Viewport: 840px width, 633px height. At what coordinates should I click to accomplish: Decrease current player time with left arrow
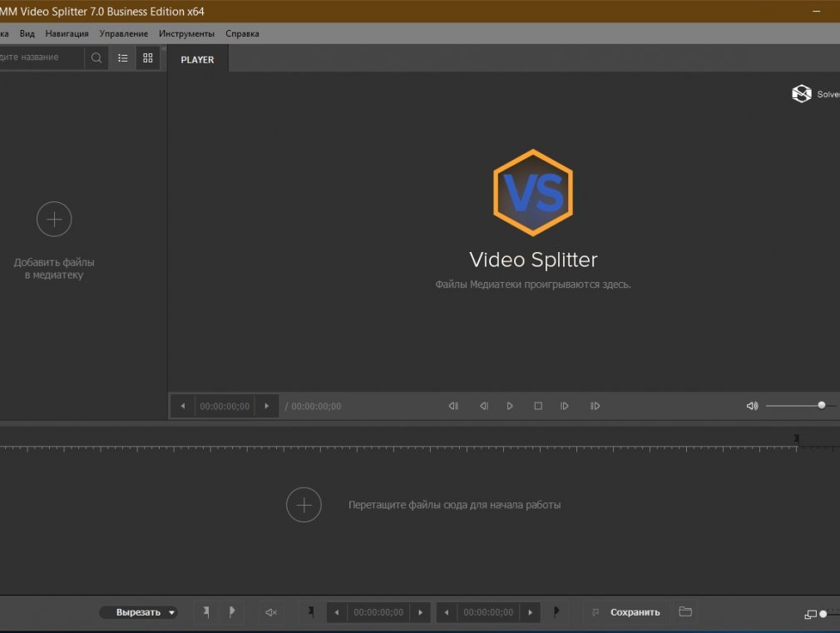point(183,406)
